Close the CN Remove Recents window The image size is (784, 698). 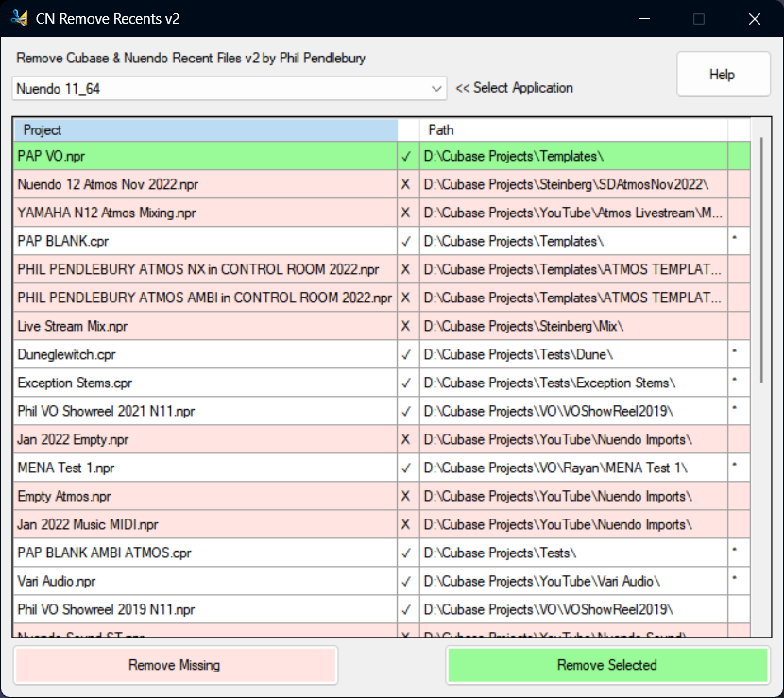point(755,19)
